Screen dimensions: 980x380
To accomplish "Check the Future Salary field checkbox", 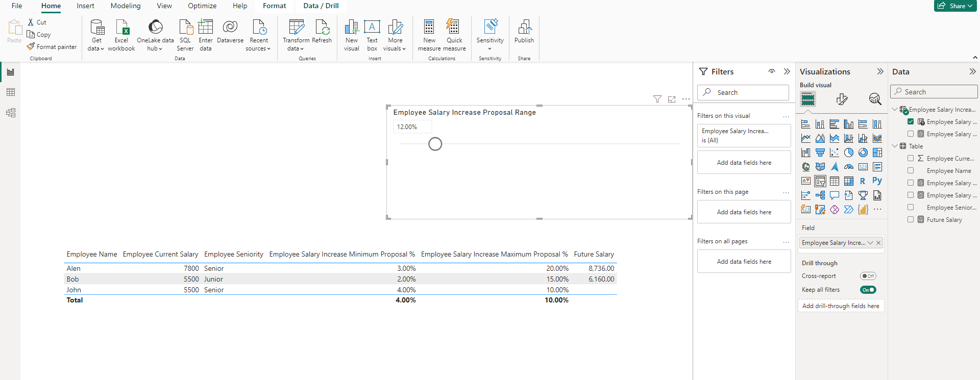I will (x=911, y=219).
